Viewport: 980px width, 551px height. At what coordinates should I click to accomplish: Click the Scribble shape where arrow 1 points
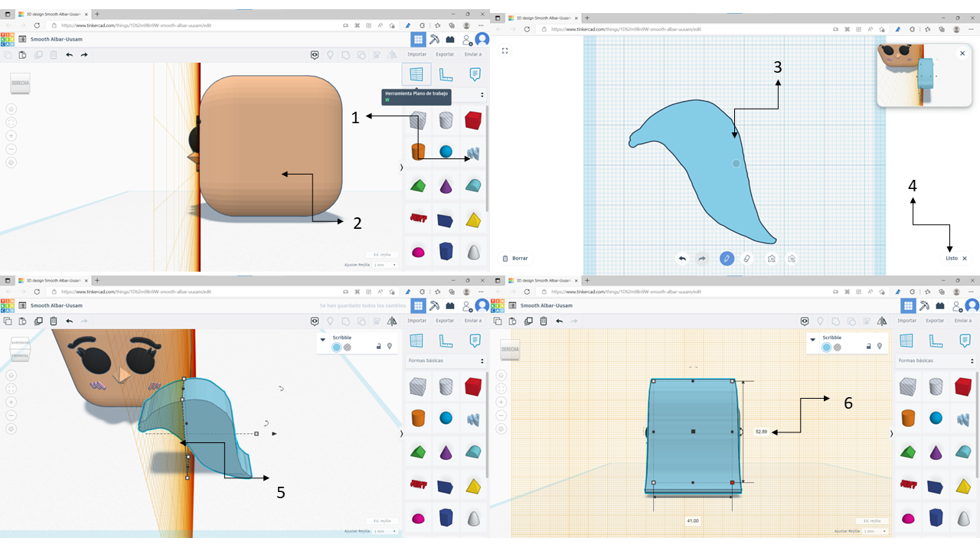point(473,153)
